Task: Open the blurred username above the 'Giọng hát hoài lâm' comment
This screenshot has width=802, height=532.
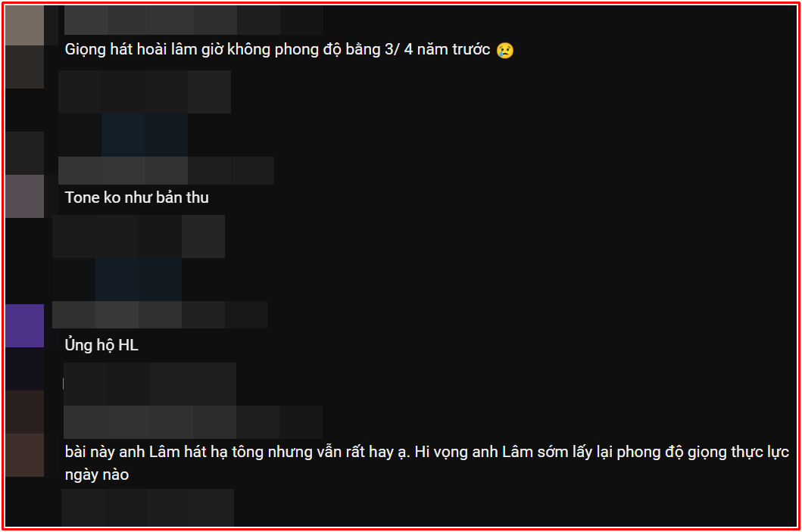Action: click(x=193, y=20)
